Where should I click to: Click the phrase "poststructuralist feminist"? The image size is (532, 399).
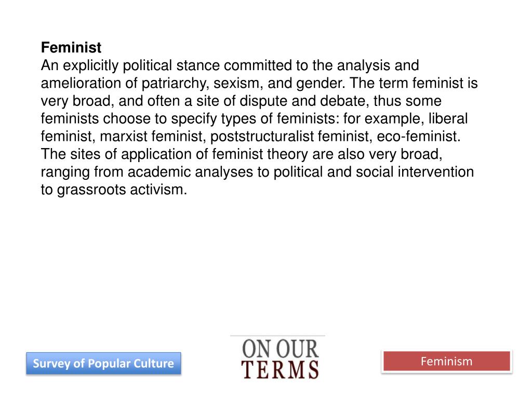coord(291,137)
